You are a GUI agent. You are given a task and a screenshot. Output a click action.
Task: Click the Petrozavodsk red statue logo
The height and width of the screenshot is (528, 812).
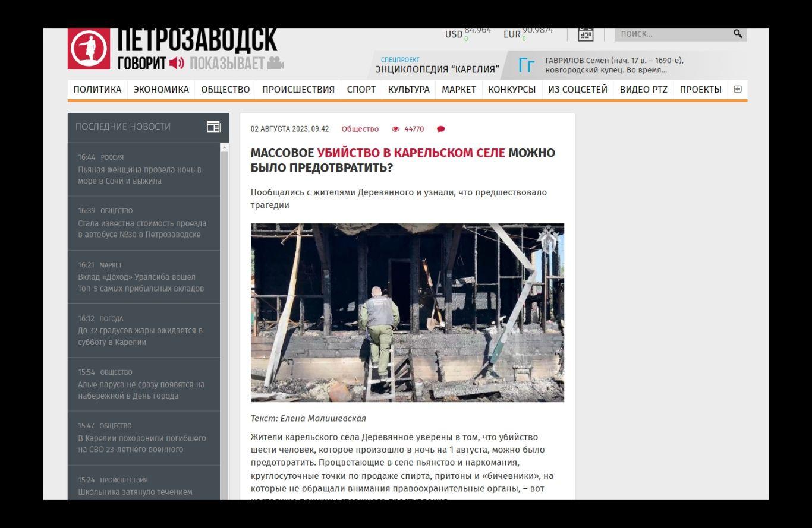(89, 49)
